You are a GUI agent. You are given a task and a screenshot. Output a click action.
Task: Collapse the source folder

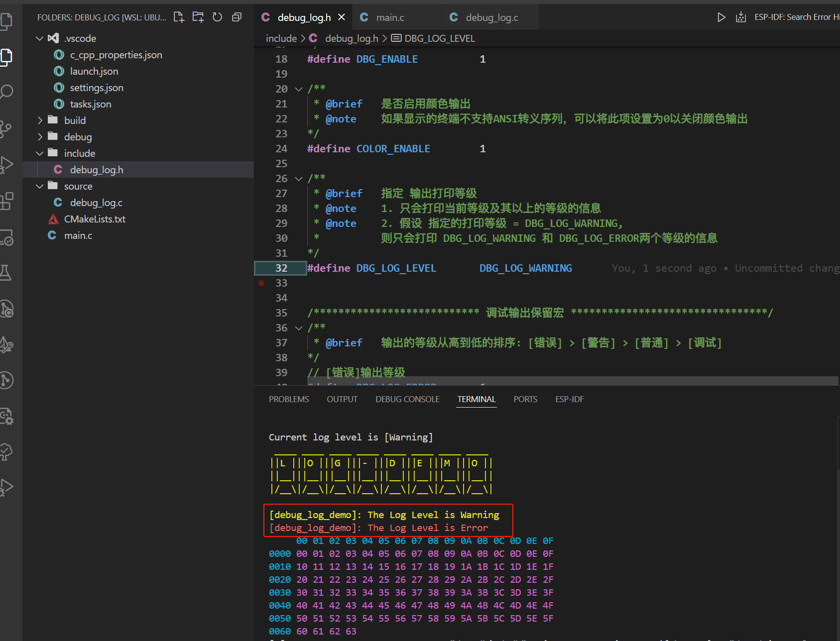point(40,186)
